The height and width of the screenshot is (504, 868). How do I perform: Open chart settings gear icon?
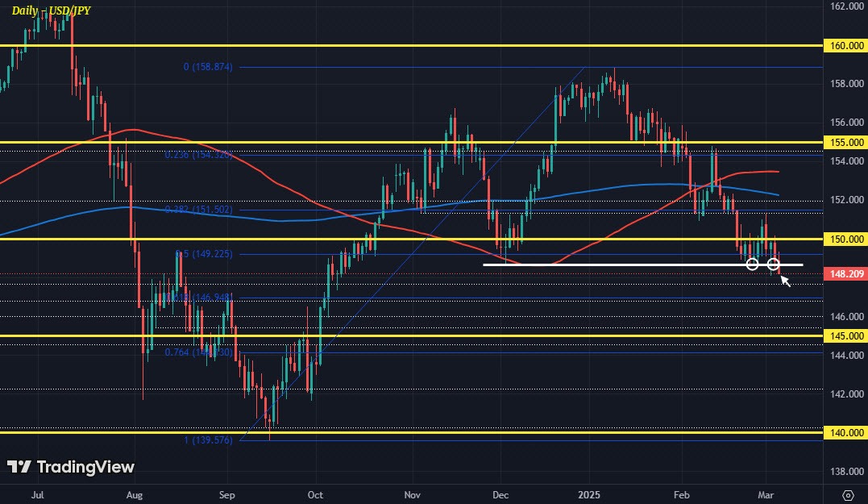point(848,494)
